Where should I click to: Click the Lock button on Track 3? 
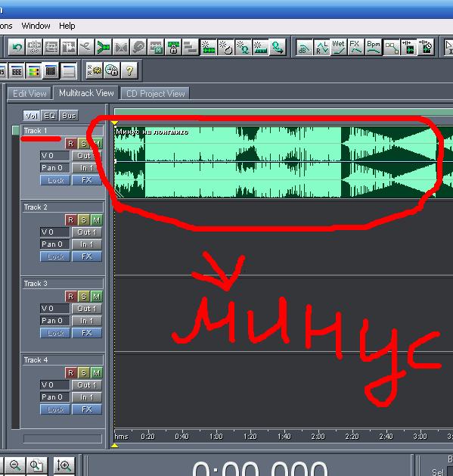tap(55, 333)
